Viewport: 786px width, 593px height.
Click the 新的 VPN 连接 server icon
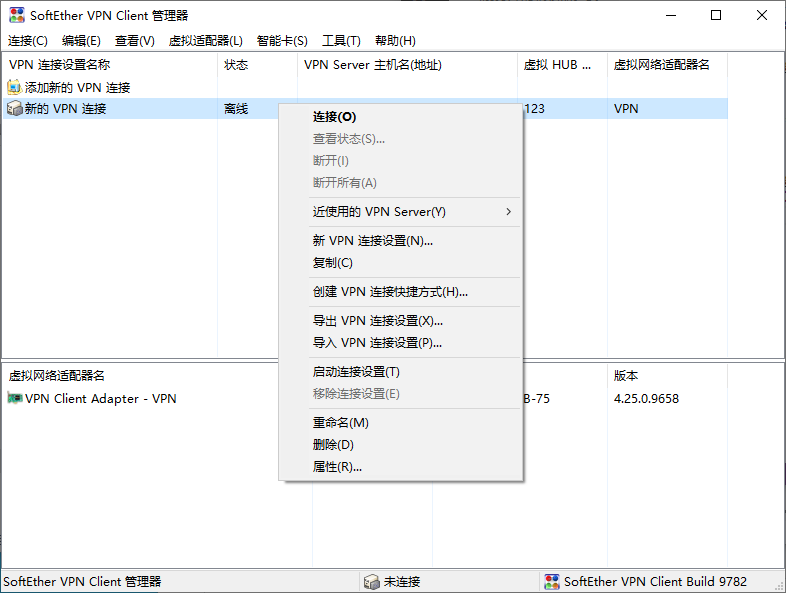(x=15, y=108)
